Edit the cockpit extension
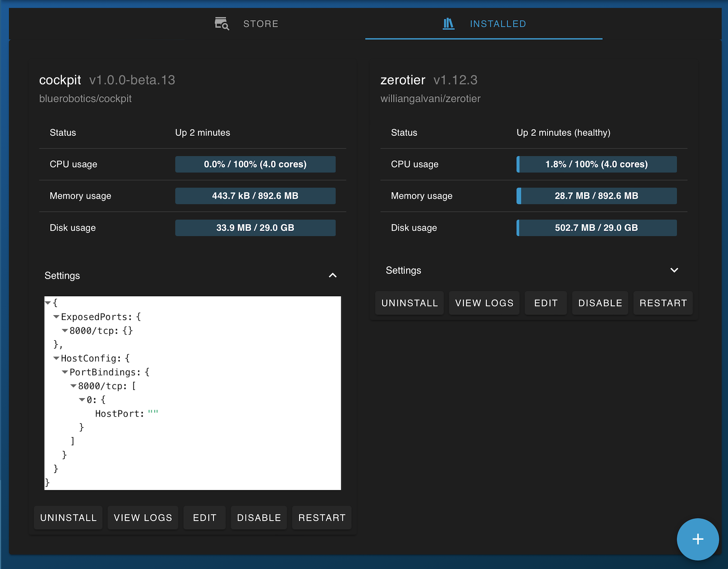Image resolution: width=728 pixels, height=569 pixels. click(x=205, y=518)
